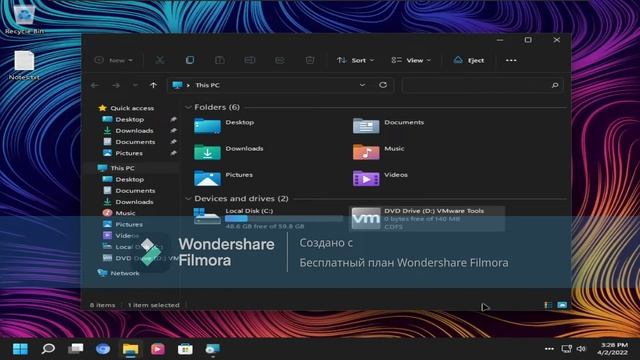Switch to large icons view in status bar
The height and width of the screenshot is (360, 640).
pyautogui.click(x=562, y=305)
